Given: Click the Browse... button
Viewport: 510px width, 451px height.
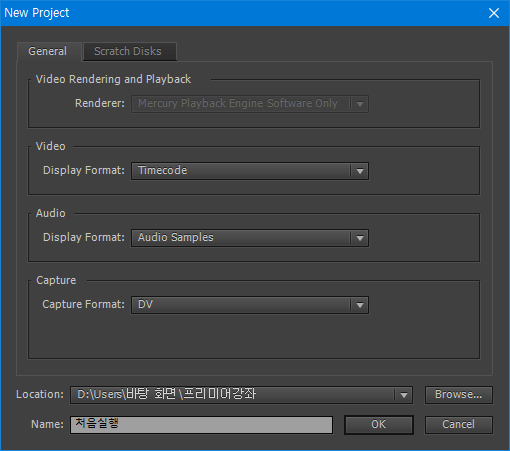Looking at the screenshot, I should [458, 395].
